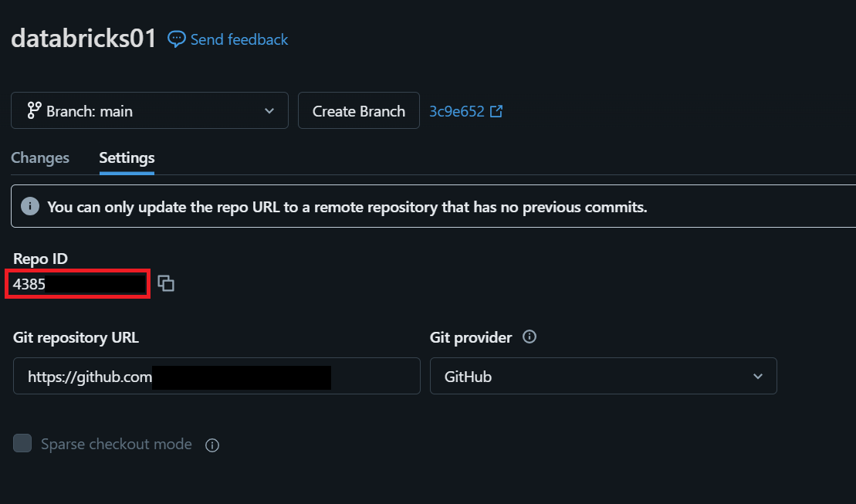Open commit 3c9e652 link
This screenshot has width=856, height=504.
pos(456,111)
